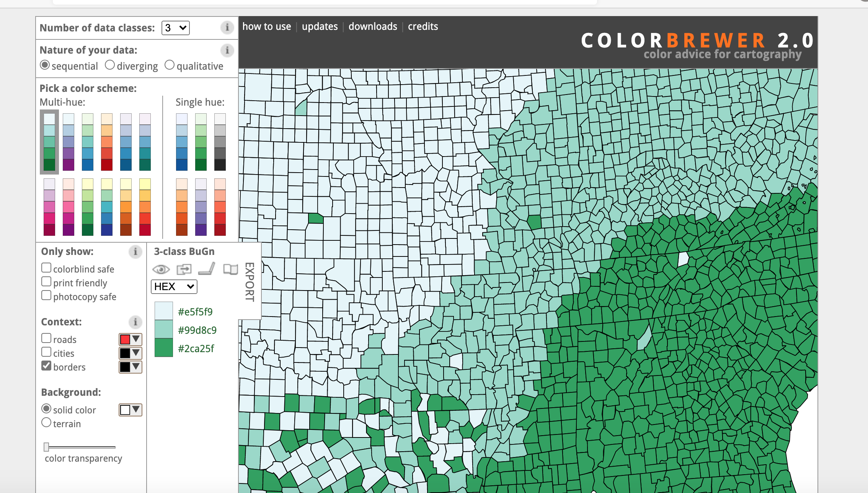Image resolution: width=868 pixels, height=493 pixels.
Task: Select the yellow-orange-brown multi-hue ramp
Action: [126, 207]
